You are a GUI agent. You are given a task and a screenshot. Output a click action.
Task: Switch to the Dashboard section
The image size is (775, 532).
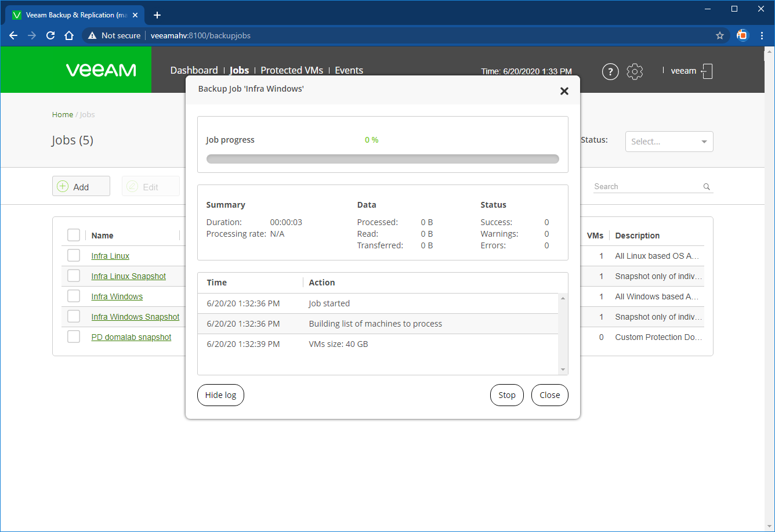click(x=194, y=70)
